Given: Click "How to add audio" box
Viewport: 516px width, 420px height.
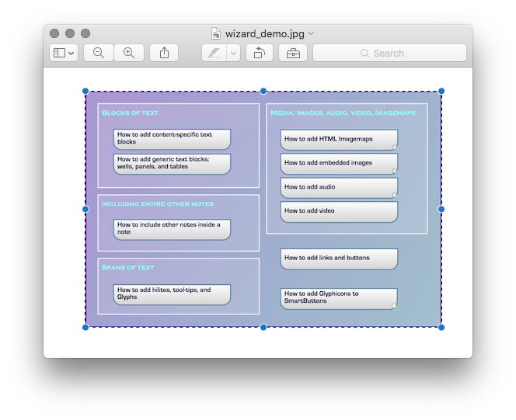Looking at the screenshot, I should [x=339, y=188].
